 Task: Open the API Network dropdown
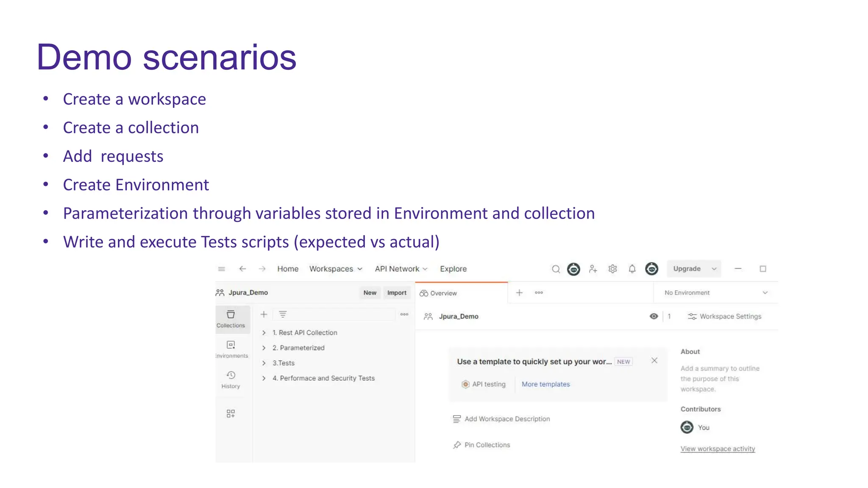[401, 269]
